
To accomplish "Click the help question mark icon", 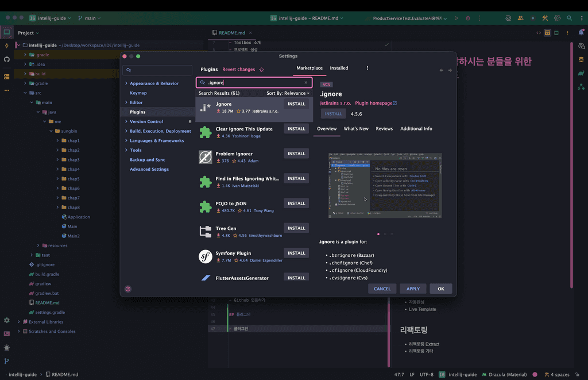I will [127, 289].
